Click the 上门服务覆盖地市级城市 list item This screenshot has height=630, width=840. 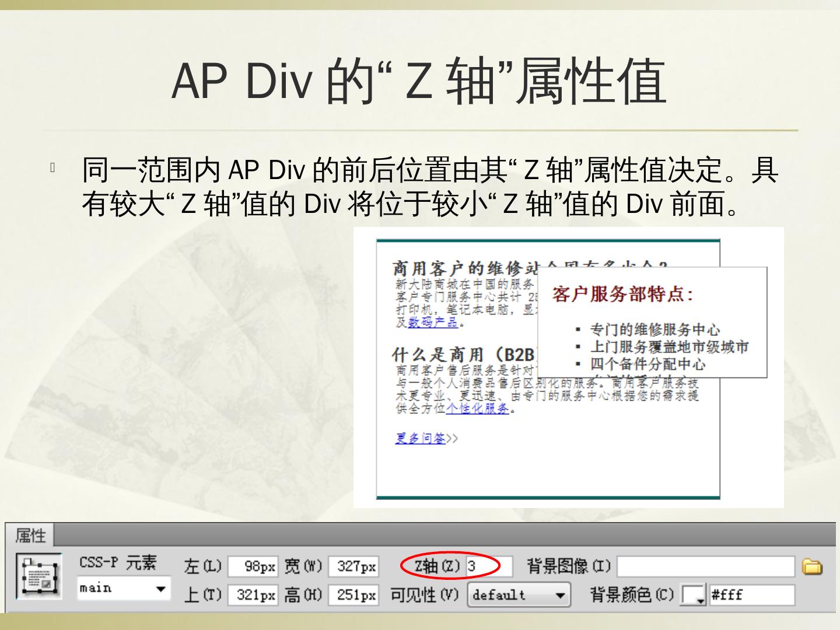pos(669,347)
